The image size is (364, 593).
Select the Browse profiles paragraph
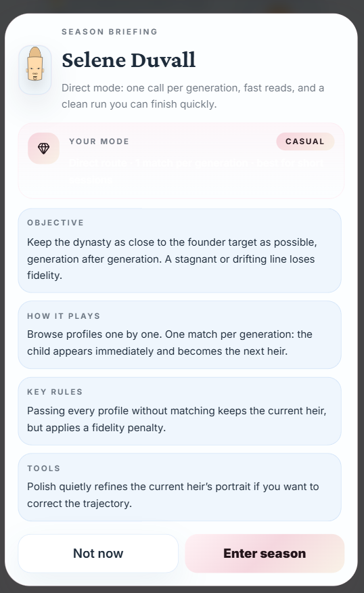click(170, 343)
